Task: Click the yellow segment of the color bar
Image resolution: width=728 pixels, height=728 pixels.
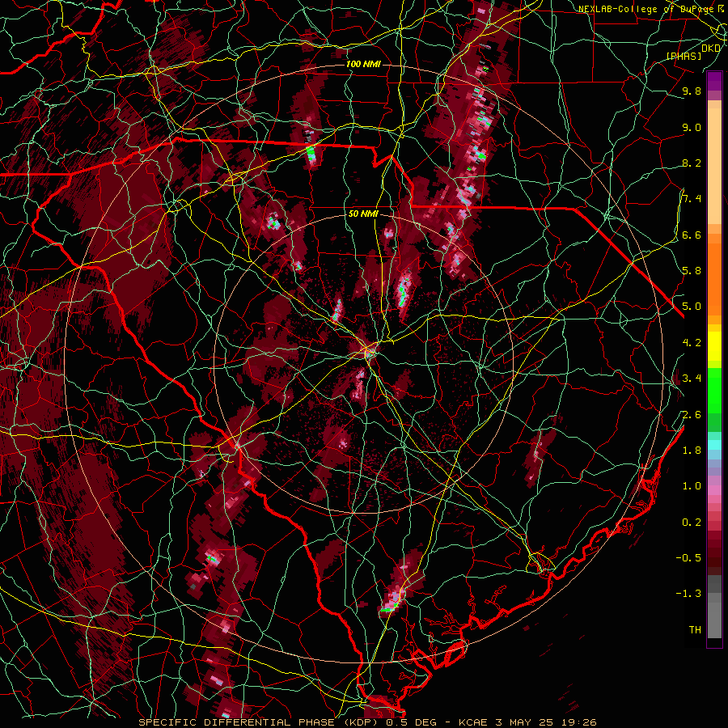Action: coord(714,346)
